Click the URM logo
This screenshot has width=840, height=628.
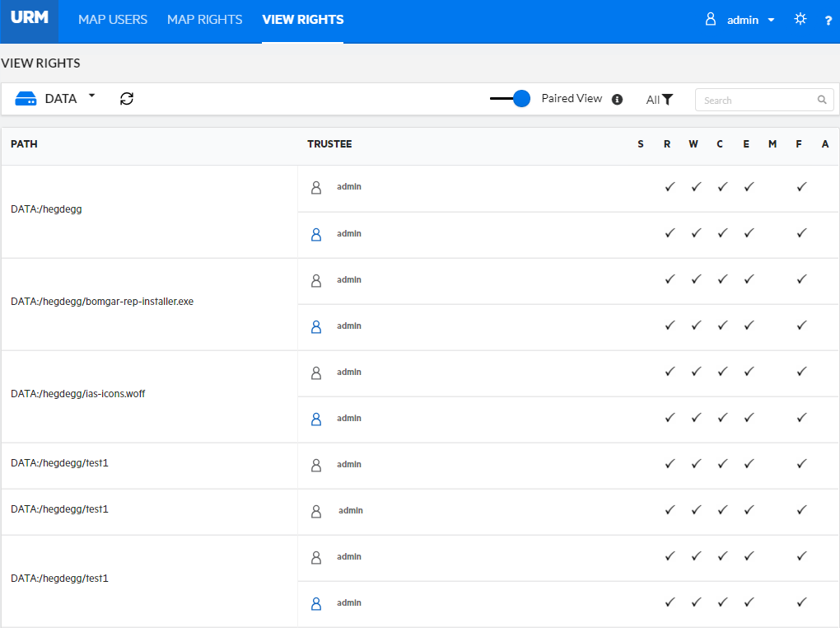pyautogui.click(x=30, y=19)
